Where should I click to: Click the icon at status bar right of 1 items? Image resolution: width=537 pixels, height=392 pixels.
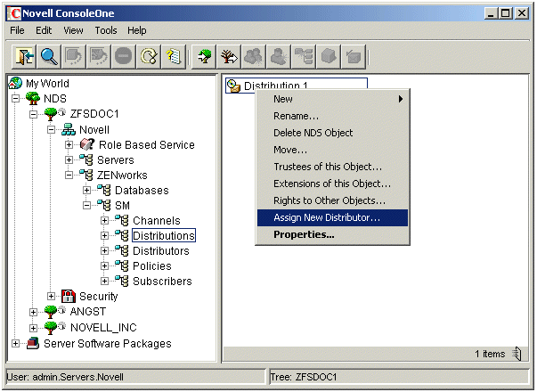pos(517,354)
